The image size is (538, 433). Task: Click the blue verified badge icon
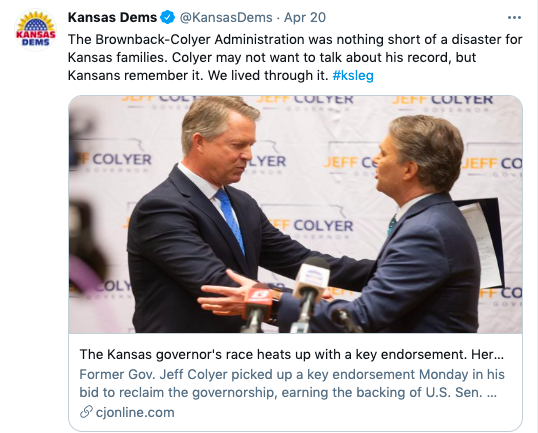tap(168, 17)
